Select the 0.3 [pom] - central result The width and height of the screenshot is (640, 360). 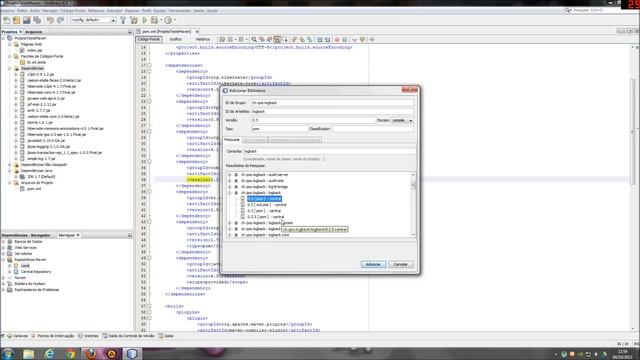pos(264,211)
